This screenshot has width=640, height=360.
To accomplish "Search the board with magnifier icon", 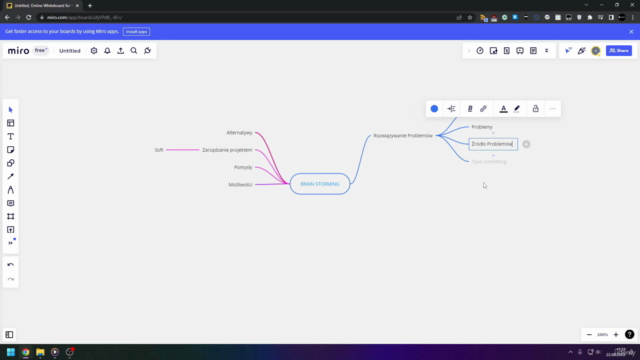I will [x=134, y=51].
